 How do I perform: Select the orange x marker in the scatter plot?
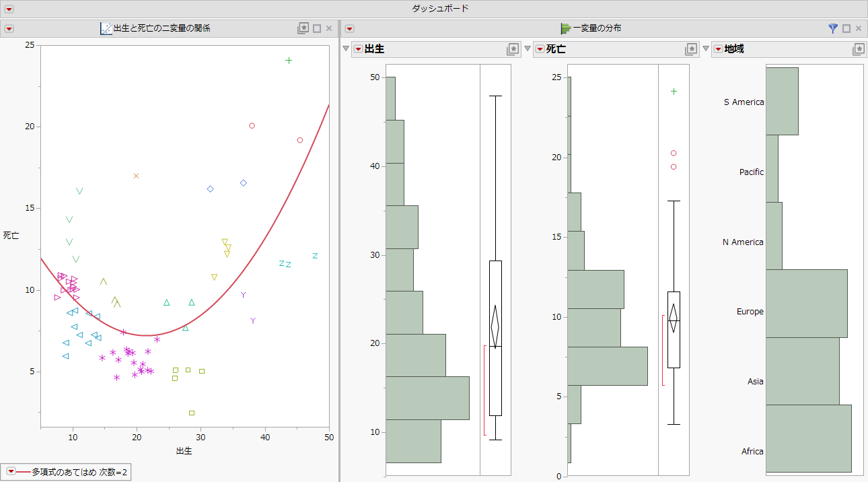(x=136, y=176)
